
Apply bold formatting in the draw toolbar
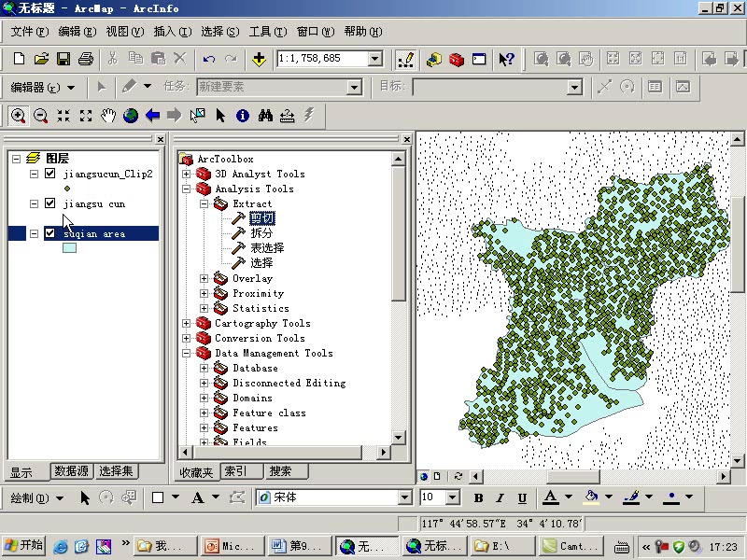478,497
